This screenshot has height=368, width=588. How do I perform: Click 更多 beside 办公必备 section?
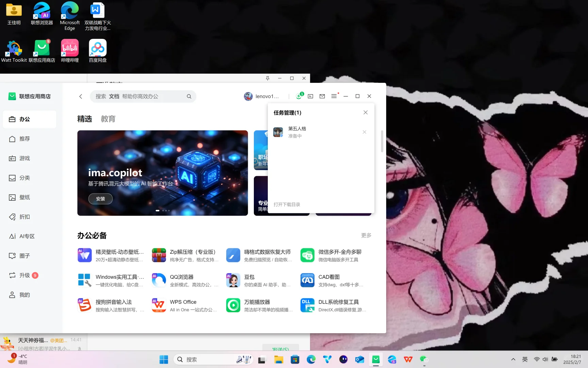click(x=366, y=235)
